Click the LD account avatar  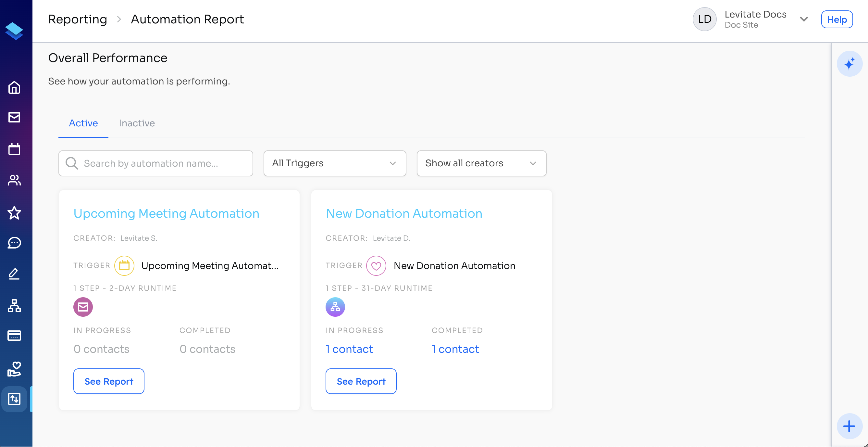(x=704, y=19)
